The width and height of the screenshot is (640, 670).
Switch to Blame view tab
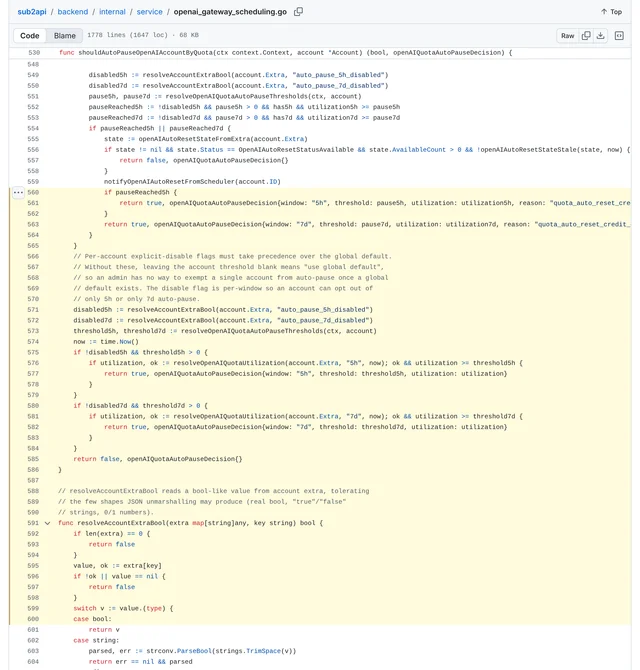[65, 35]
